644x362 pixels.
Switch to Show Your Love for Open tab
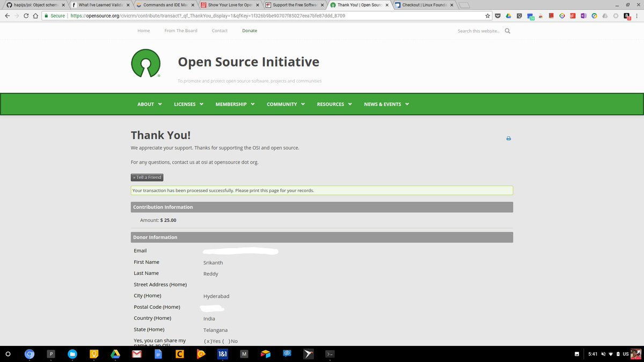pyautogui.click(x=230, y=5)
